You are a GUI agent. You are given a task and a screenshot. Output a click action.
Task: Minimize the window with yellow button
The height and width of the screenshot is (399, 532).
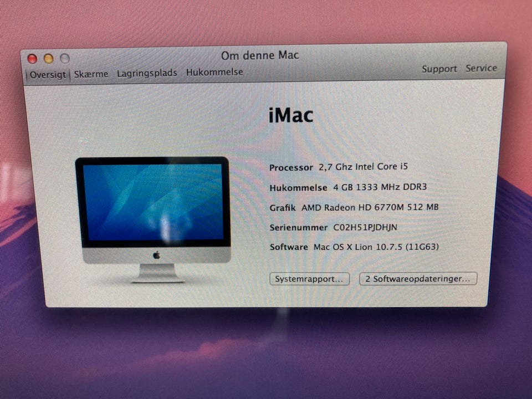point(49,59)
